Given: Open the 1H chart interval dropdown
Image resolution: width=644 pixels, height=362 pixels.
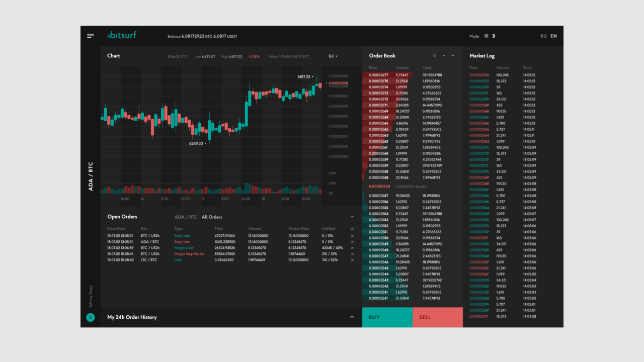Looking at the screenshot, I should tap(333, 56).
